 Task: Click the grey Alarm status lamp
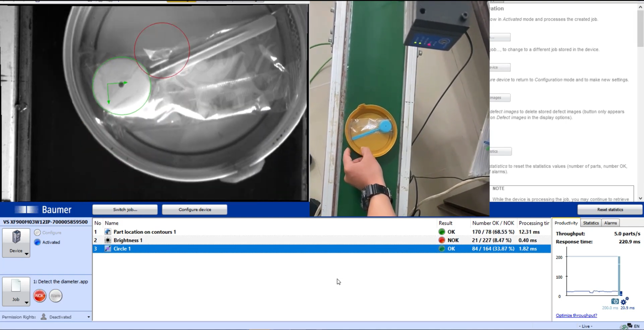point(55,296)
